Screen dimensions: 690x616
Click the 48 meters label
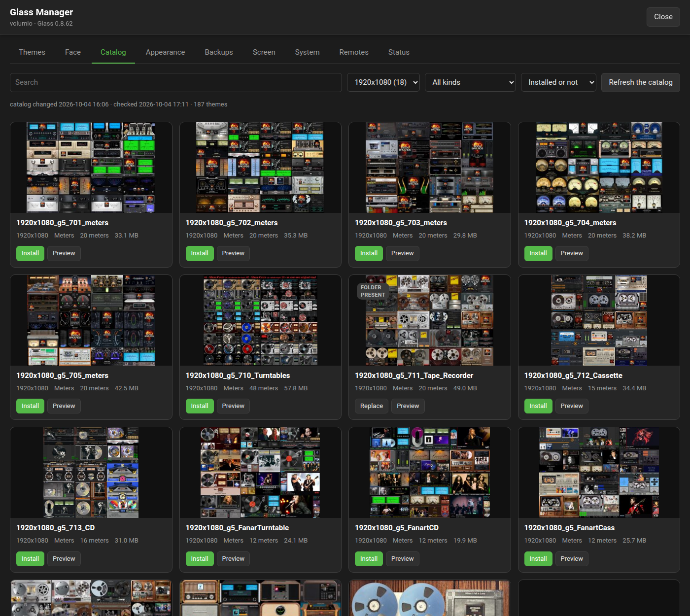[x=264, y=388]
